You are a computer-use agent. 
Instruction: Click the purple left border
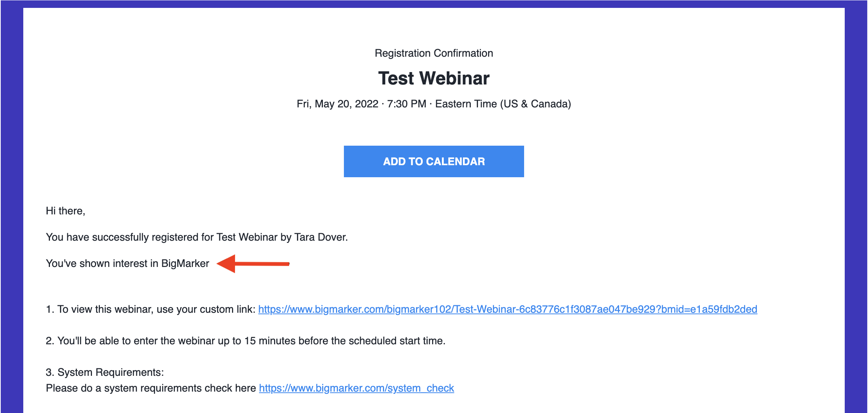[x=12, y=210]
